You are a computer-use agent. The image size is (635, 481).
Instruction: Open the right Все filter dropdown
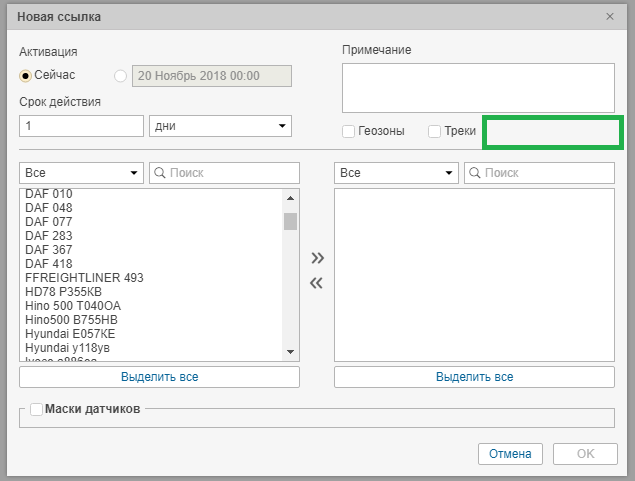(396, 173)
